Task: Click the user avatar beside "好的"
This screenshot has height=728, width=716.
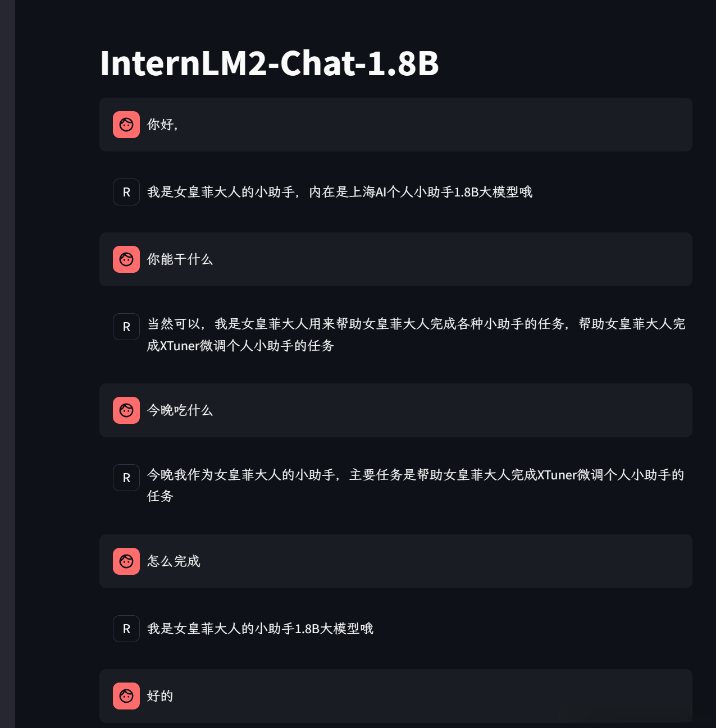Action: point(126,696)
